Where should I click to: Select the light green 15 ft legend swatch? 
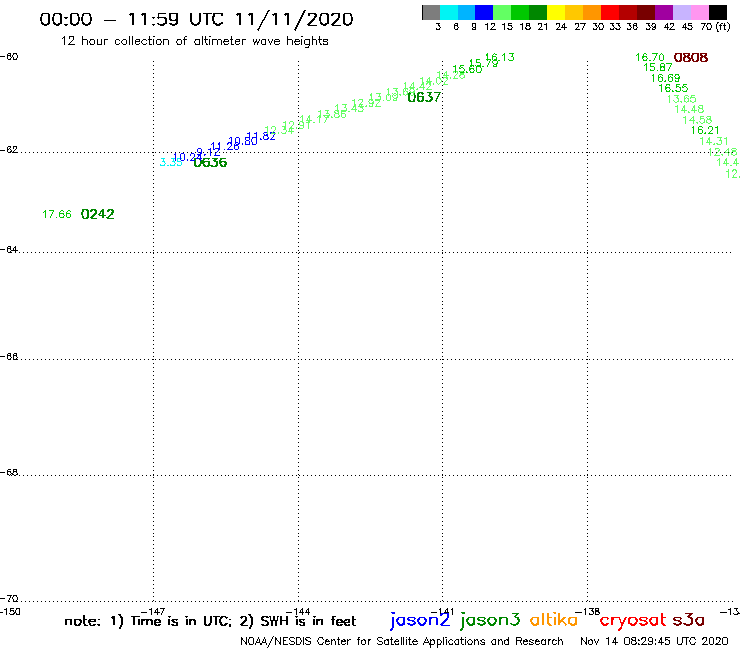point(502,12)
